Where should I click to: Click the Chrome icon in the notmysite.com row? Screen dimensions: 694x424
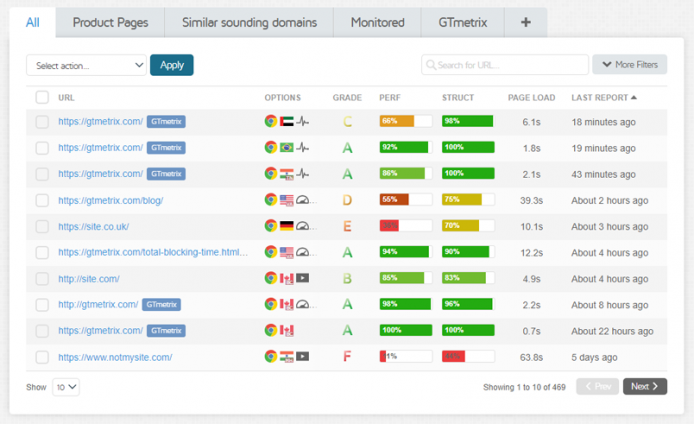click(x=271, y=356)
